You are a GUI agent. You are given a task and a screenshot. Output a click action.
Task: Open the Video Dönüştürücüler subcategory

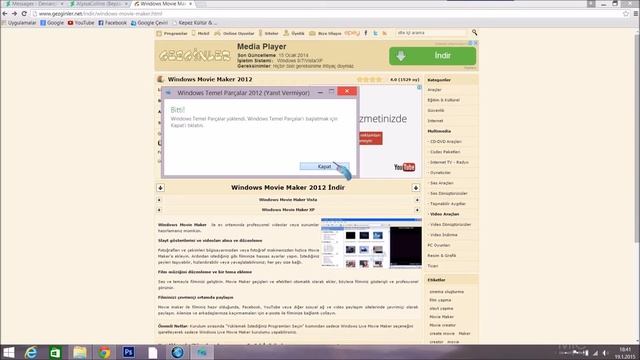pyautogui.click(x=450, y=224)
